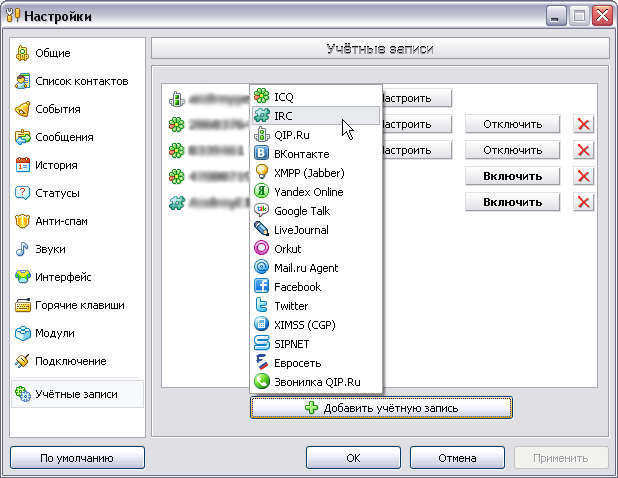Select the first QIP account row icon
Screen dimensions: 618x478
(177, 99)
